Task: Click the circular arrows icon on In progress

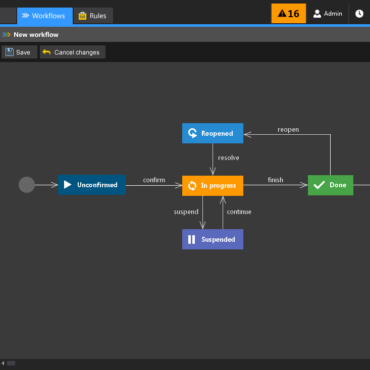Action: [192, 186]
